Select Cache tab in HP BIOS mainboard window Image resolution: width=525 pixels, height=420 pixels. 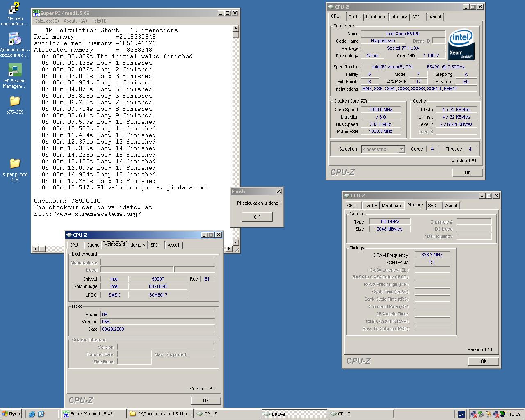(93, 245)
